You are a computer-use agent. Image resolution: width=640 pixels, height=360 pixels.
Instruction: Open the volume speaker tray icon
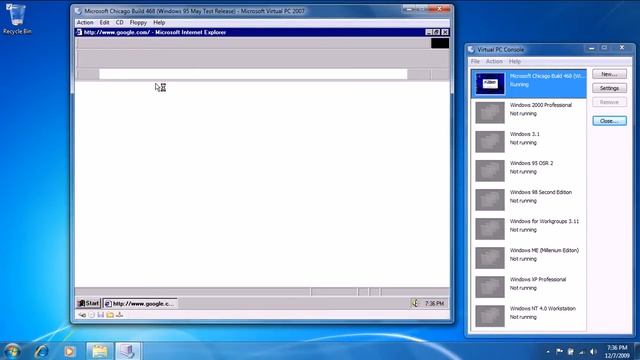pyautogui.click(x=593, y=351)
